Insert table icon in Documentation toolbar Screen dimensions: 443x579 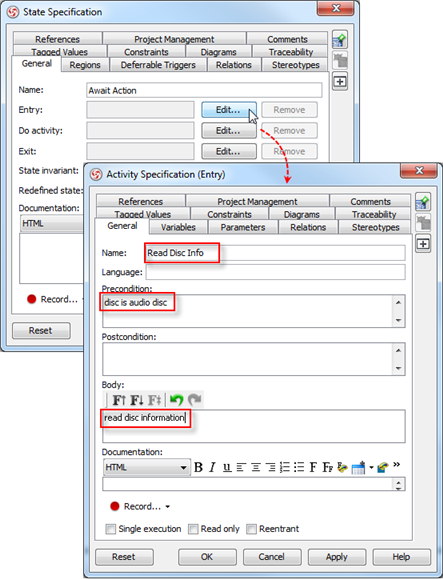point(358,468)
